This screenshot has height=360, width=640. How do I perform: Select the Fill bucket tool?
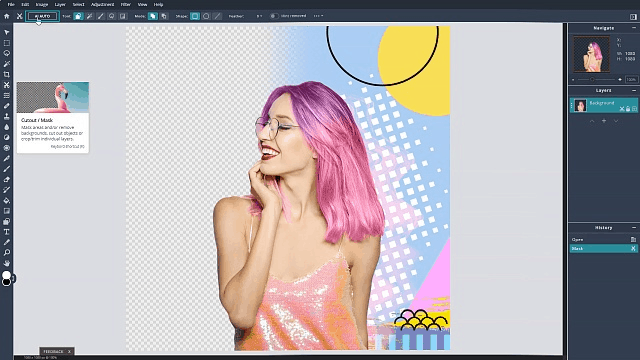[x=7, y=200]
